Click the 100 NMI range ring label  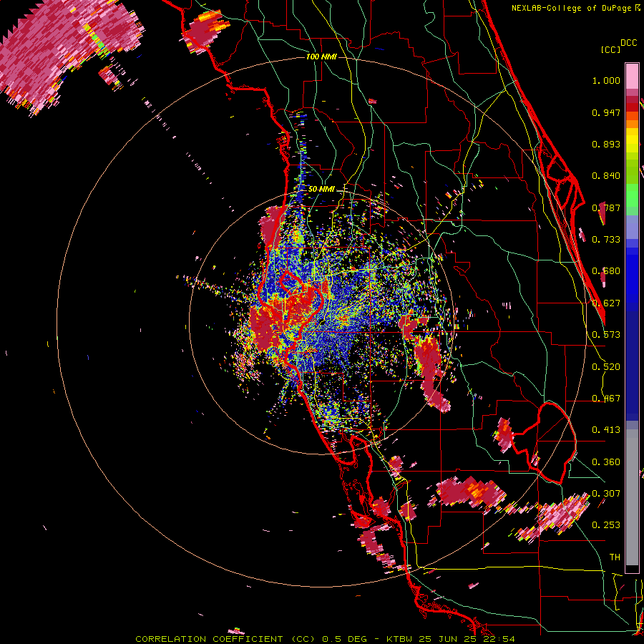click(321, 57)
